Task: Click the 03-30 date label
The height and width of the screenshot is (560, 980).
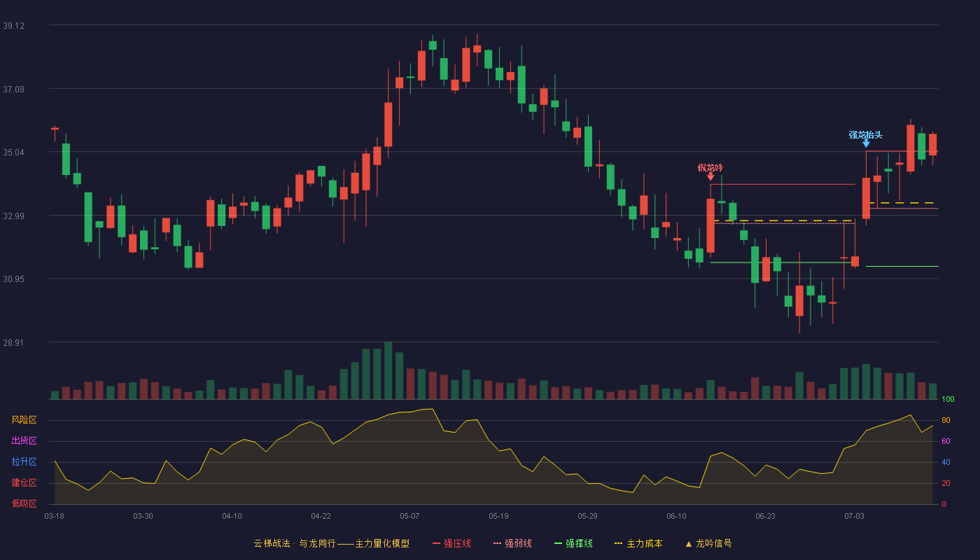Action: coord(143,516)
